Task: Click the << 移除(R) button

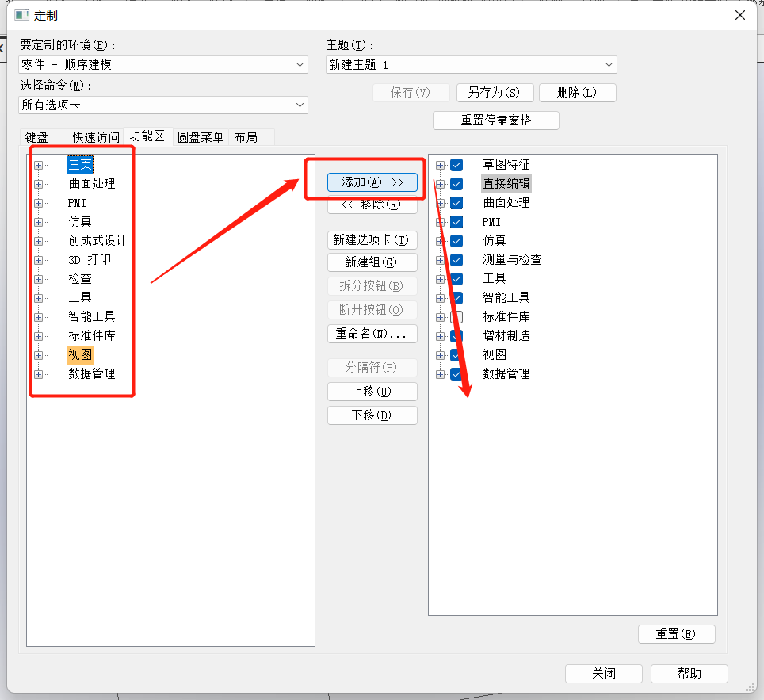Action: [x=372, y=205]
